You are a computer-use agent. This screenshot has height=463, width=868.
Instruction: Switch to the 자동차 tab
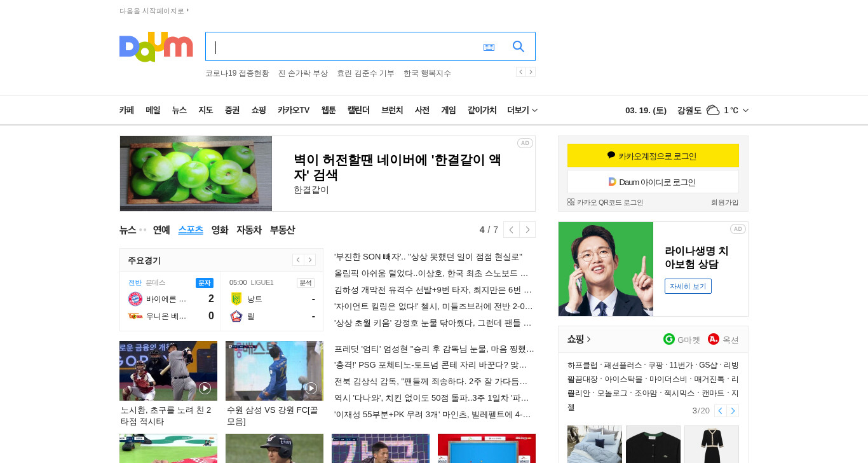(x=249, y=230)
